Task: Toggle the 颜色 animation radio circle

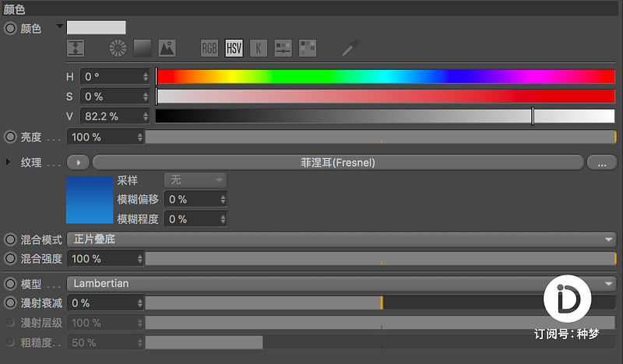Action: (10, 28)
